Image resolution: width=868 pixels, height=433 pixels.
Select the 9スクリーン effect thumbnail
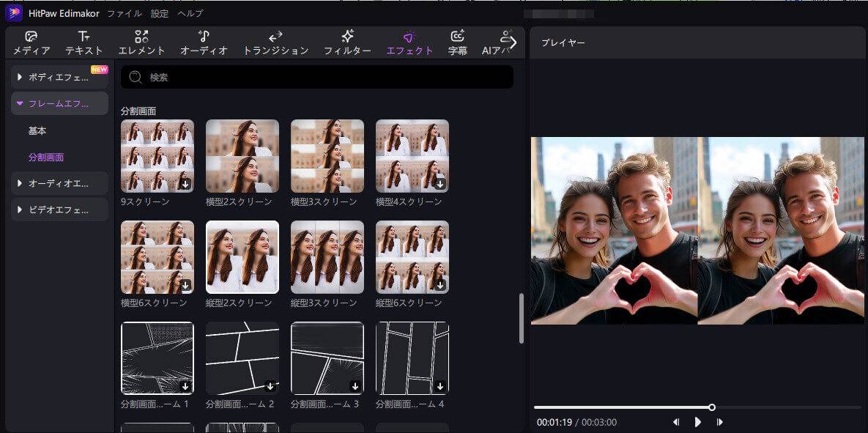(x=157, y=156)
